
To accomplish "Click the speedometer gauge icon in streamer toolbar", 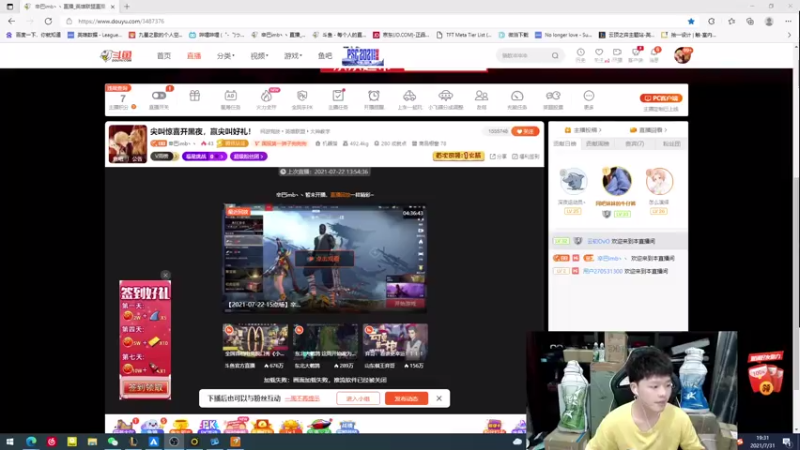I will pyautogui.click(x=517, y=95).
